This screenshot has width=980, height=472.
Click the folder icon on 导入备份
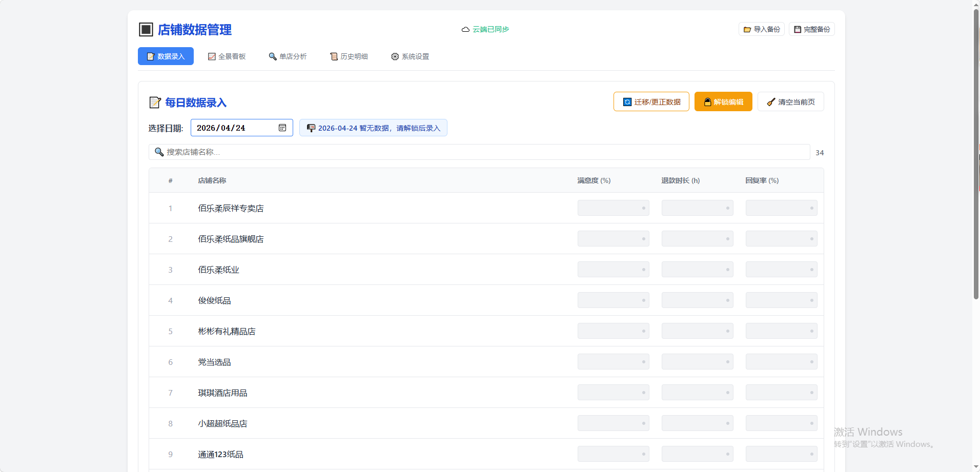pos(747,30)
